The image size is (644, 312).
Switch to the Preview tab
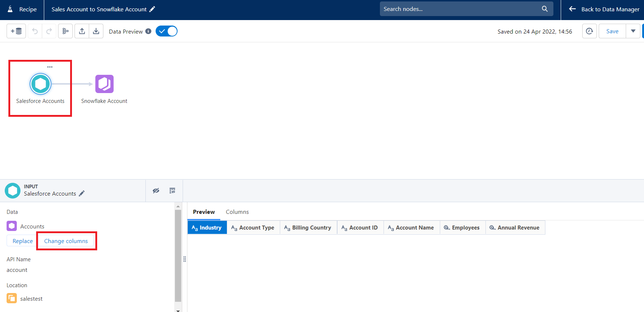[x=204, y=212]
